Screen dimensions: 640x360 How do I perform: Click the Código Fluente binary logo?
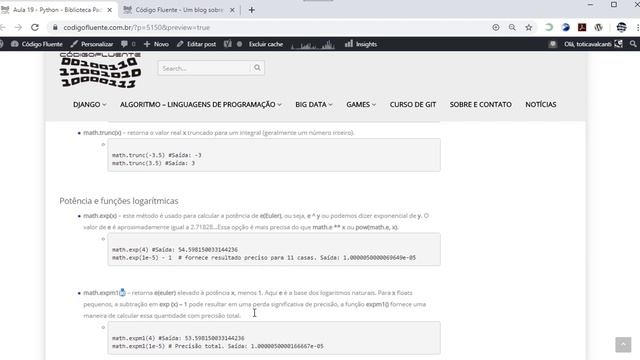(x=100, y=70)
